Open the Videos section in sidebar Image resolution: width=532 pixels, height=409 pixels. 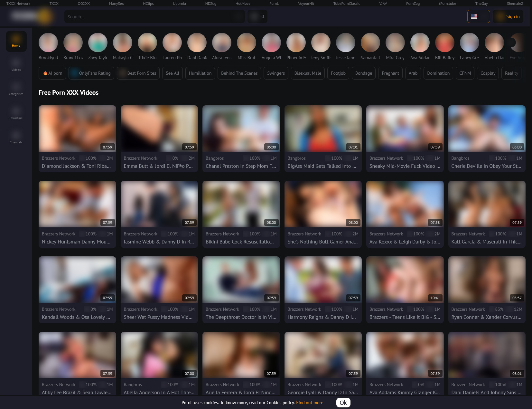point(16,65)
